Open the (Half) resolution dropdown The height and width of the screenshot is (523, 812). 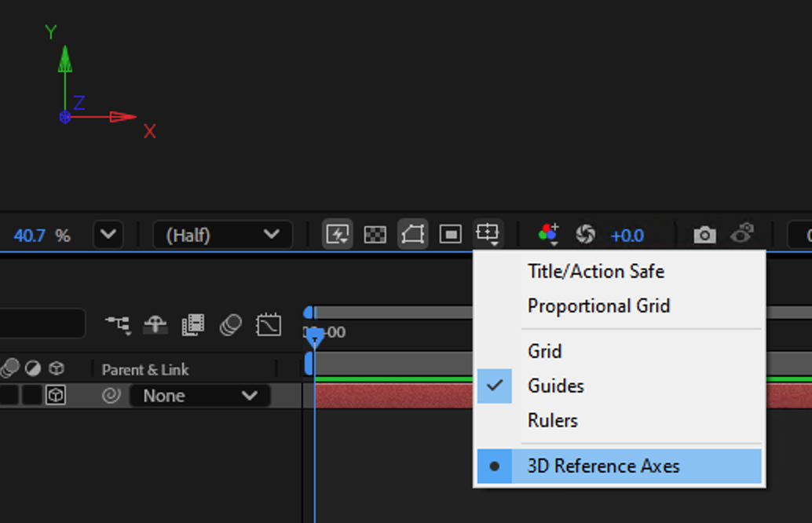[x=222, y=234]
